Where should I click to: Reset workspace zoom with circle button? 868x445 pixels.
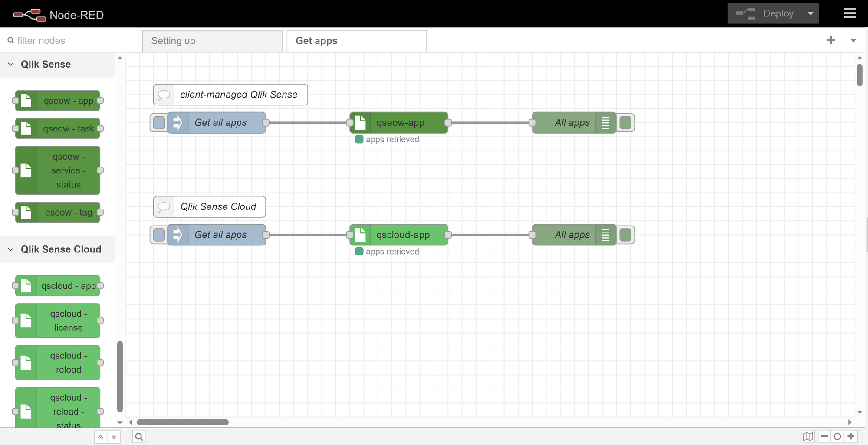click(837, 437)
